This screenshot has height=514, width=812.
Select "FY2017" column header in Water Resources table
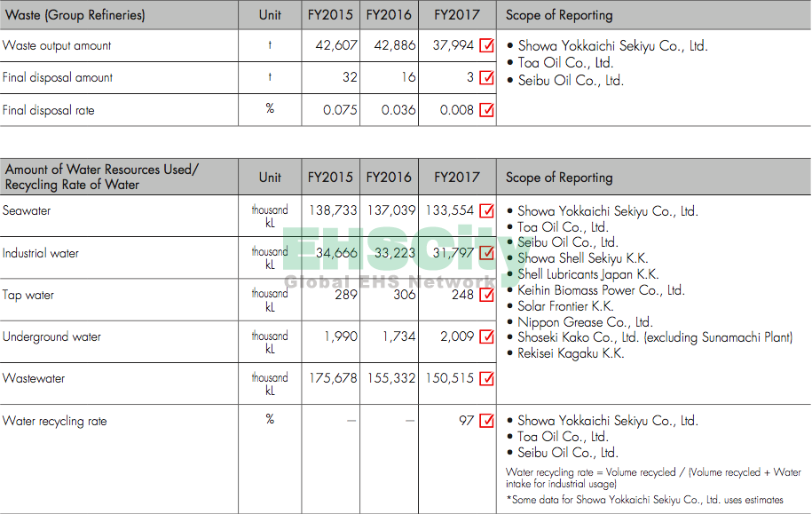(457, 178)
